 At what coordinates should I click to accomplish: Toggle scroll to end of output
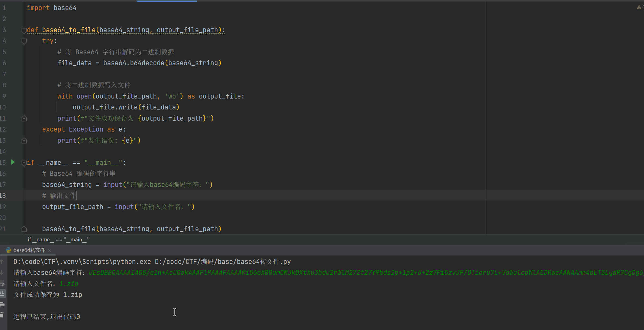coord(2,294)
